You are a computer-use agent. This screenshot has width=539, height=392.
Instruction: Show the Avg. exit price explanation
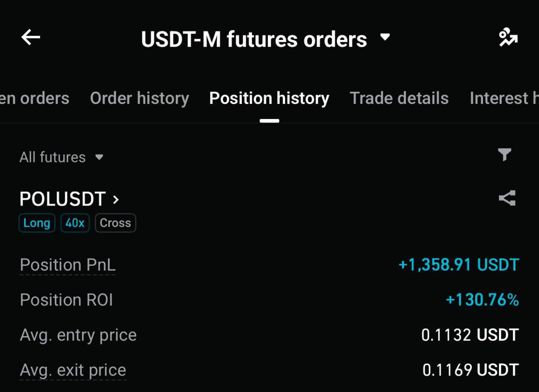tap(73, 370)
